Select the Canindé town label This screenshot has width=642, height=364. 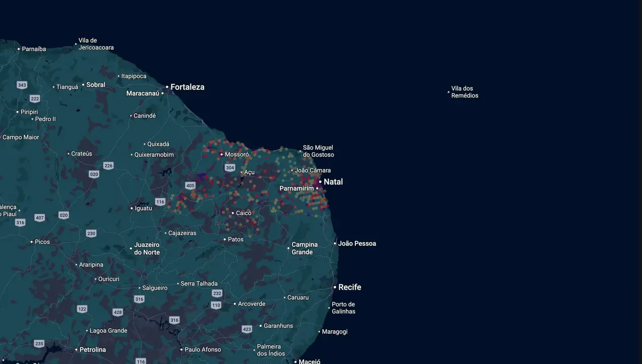[145, 116]
